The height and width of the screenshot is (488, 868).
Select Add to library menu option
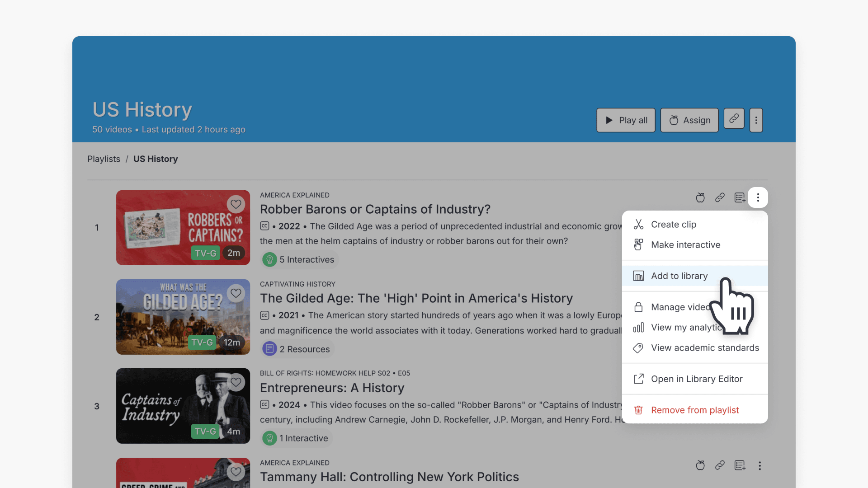tap(679, 276)
